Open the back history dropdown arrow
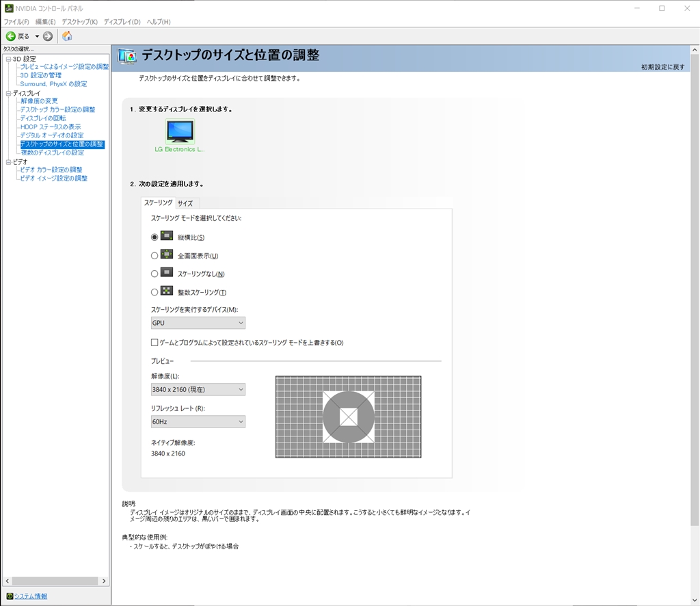The height and width of the screenshot is (606, 700). [x=37, y=36]
